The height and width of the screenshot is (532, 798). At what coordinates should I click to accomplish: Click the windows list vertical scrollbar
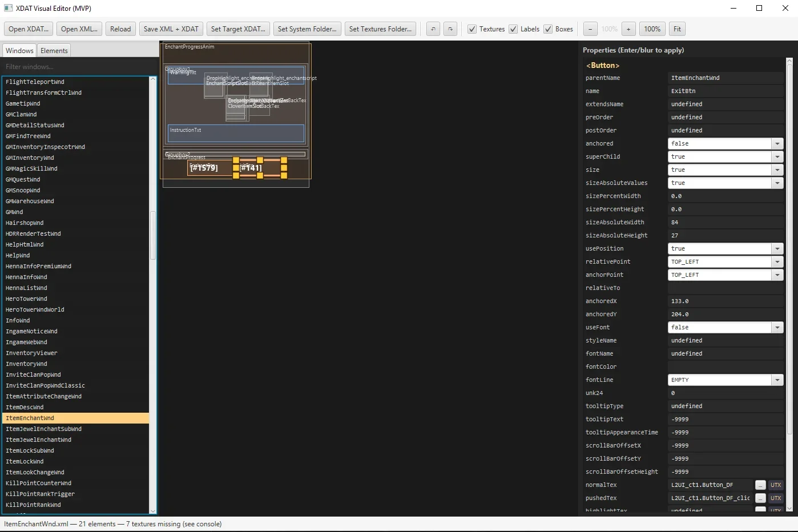coord(152,236)
